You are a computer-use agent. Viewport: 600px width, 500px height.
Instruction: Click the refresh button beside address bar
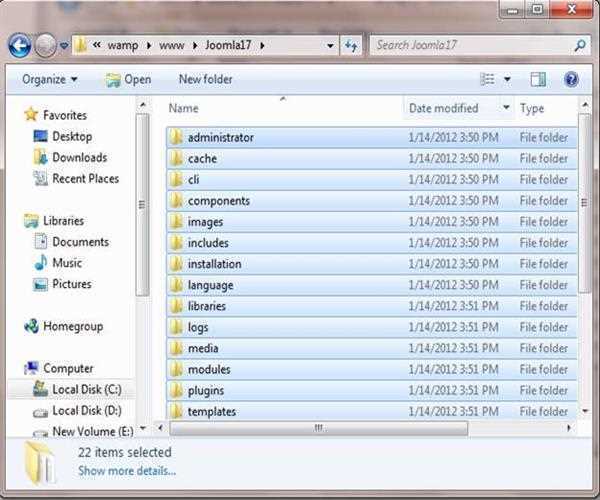[351, 46]
